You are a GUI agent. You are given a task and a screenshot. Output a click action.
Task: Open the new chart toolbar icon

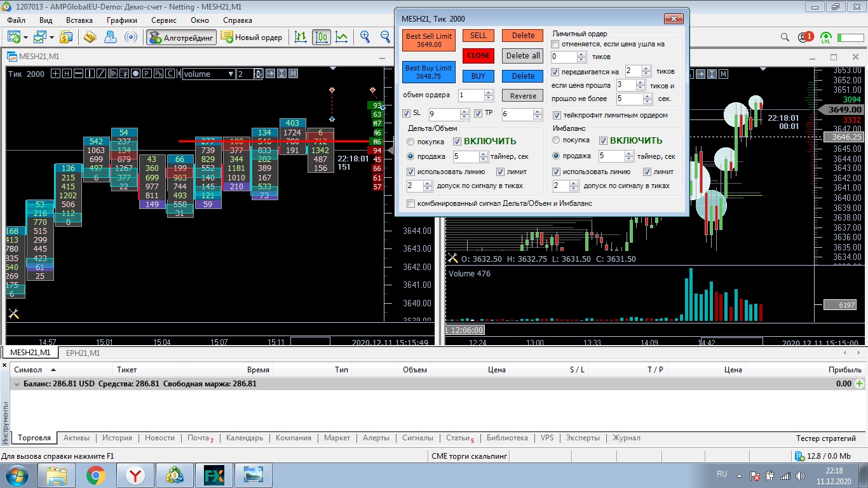tap(14, 37)
